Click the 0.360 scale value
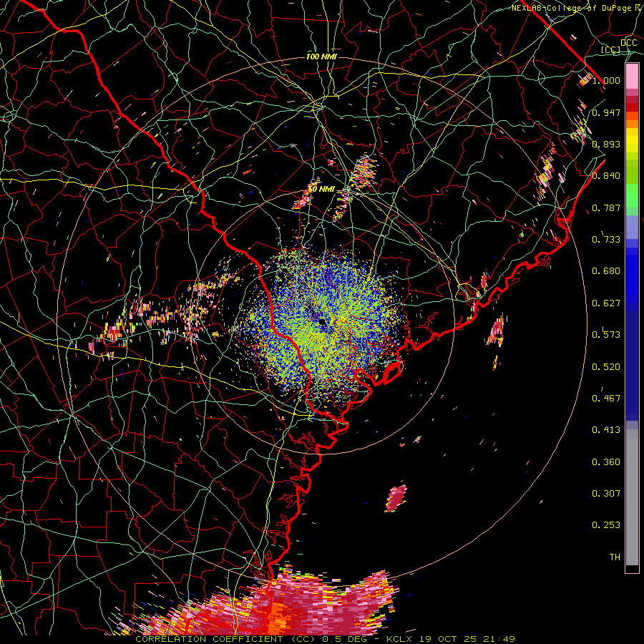This screenshot has height=644, width=644. [606, 462]
